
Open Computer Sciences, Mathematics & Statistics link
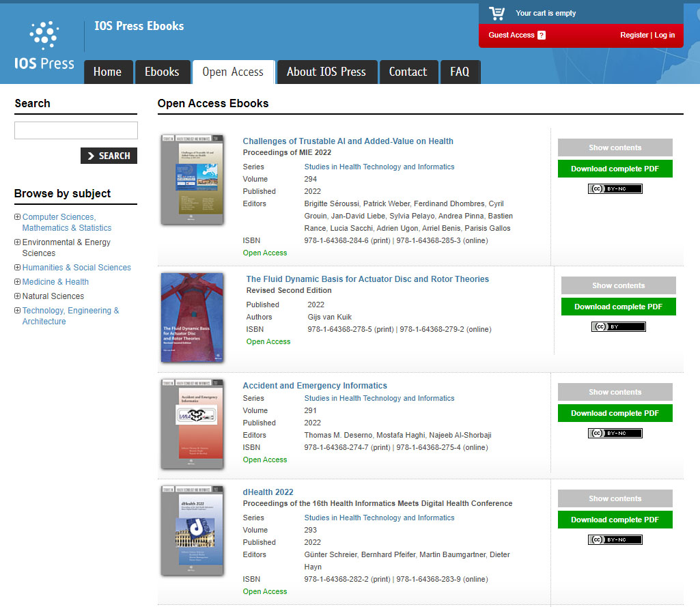[x=67, y=223]
